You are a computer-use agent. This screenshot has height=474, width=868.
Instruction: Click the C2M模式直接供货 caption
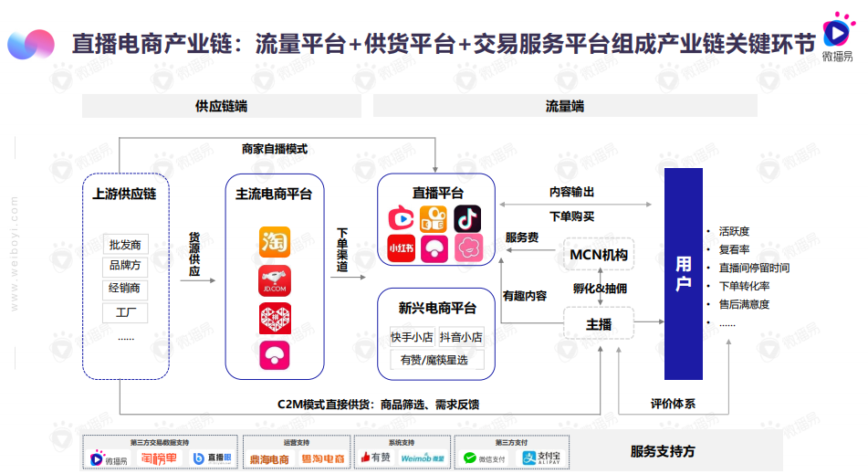(379, 405)
